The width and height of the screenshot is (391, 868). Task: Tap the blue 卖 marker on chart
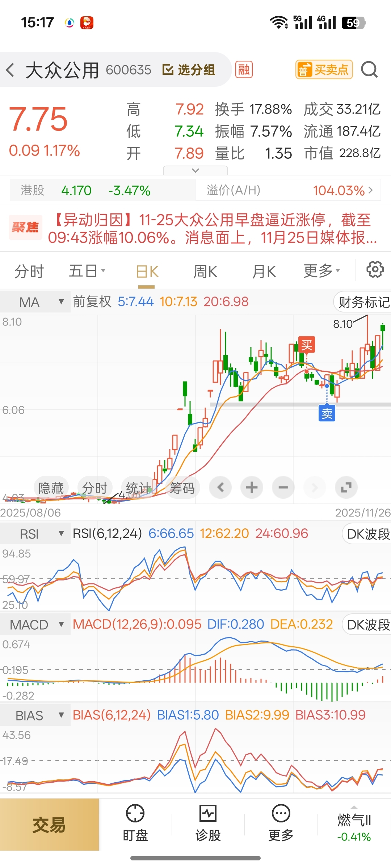(327, 413)
